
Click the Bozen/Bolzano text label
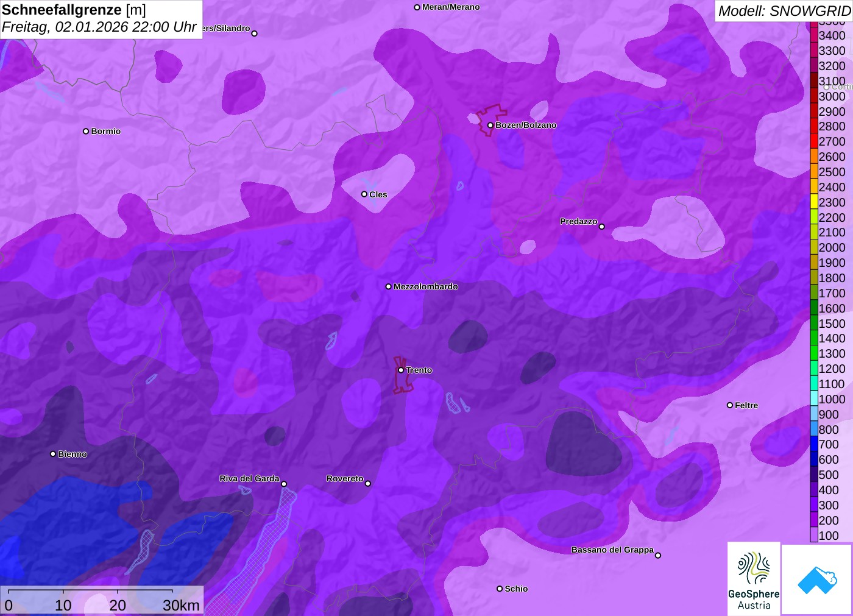[x=526, y=125]
